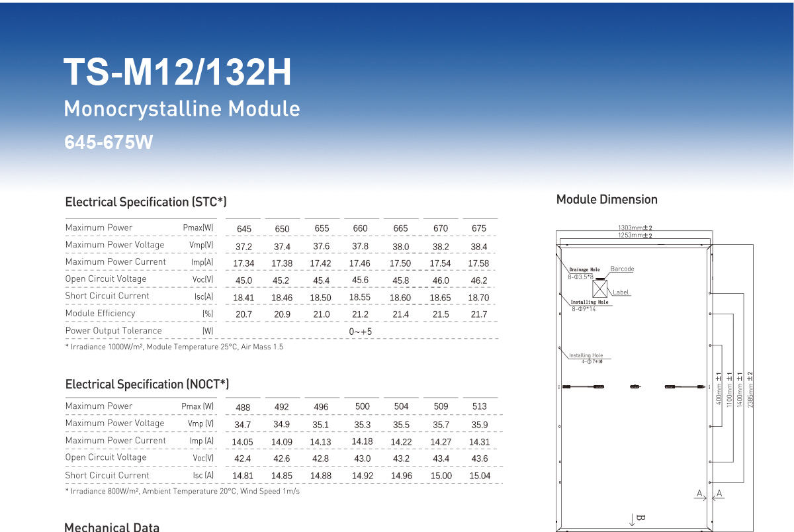Click the section B arrow marker
The height and width of the screenshot is (532, 794).
tap(636, 518)
